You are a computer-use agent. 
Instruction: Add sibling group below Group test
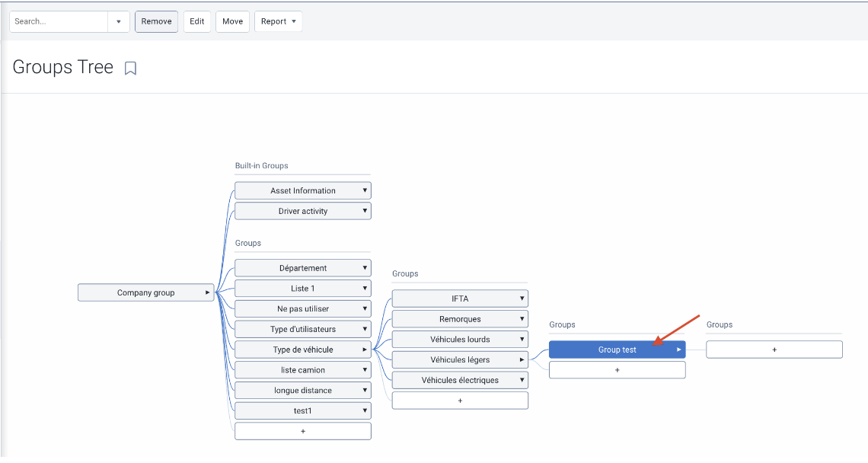617,370
